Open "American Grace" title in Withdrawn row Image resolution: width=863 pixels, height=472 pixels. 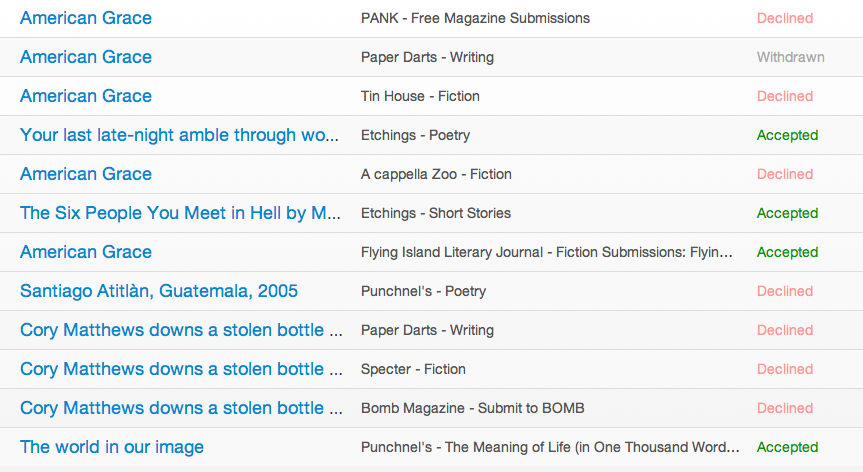coord(86,57)
